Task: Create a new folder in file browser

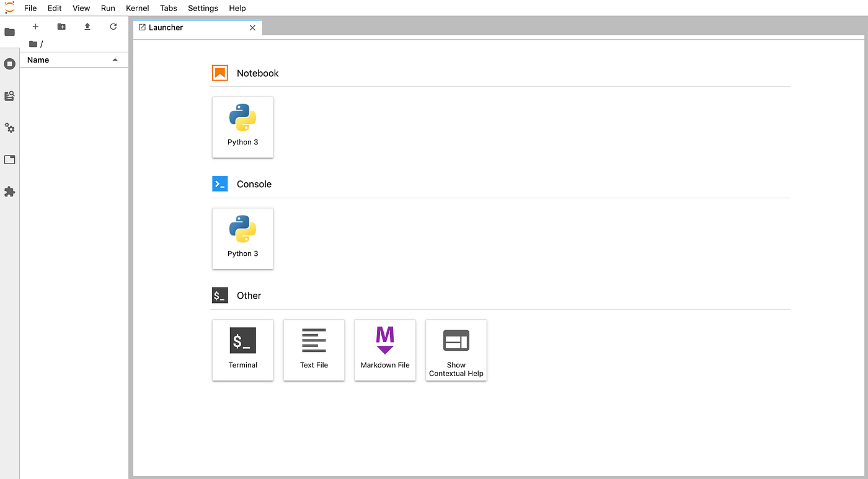Action: point(61,27)
